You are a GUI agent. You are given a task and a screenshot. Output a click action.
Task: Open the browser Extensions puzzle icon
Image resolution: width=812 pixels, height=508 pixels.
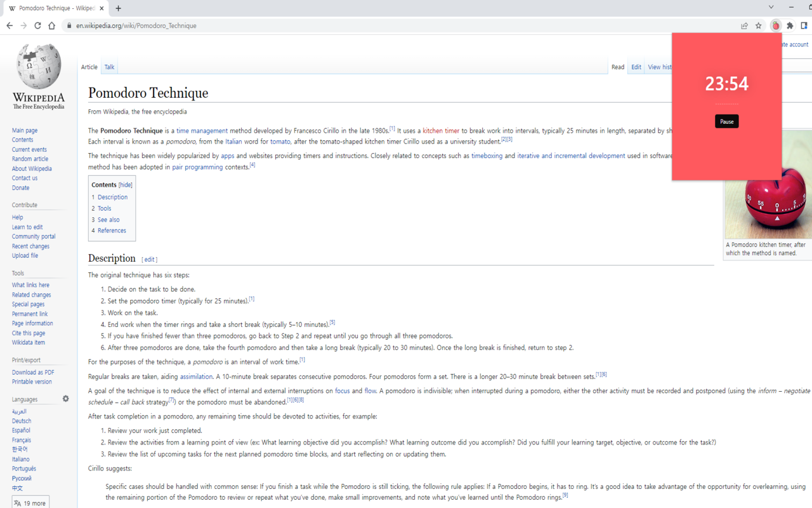[790, 26]
